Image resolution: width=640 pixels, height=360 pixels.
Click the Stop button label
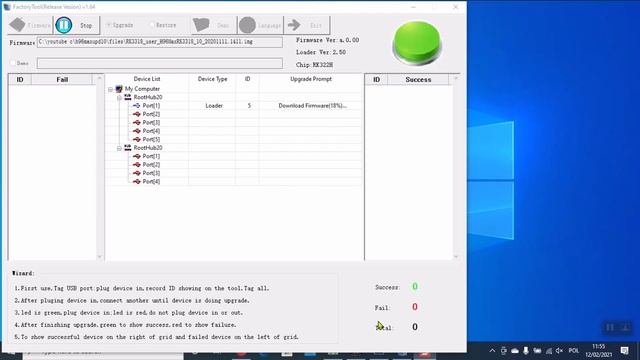[x=86, y=25]
